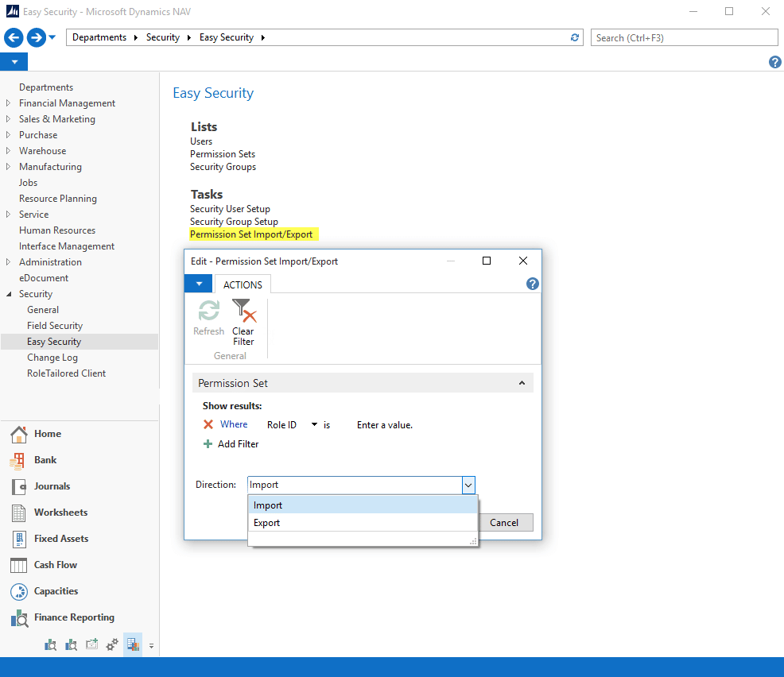
Task: Click the Enter a value filter field
Action: [385, 425]
